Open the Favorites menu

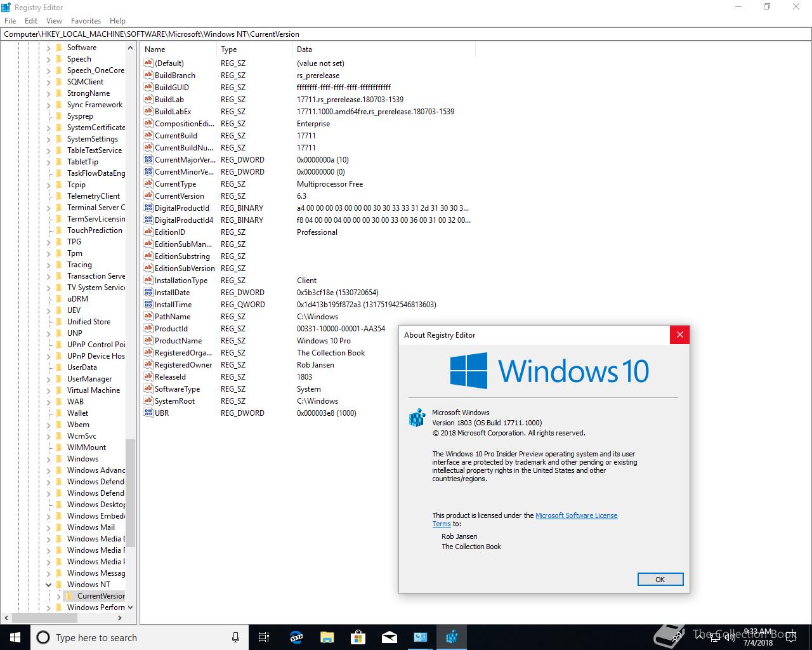[86, 21]
